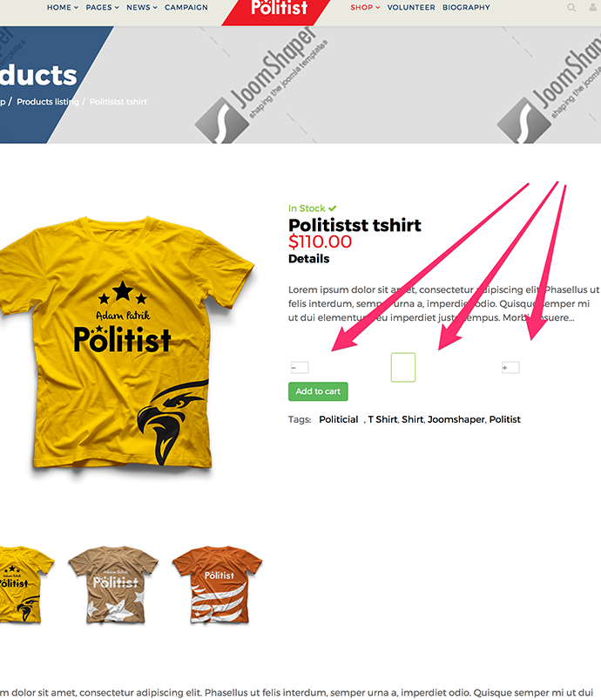The width and height of the screenshot is (601, 700).
Task: Open the user account icon
Action: point(592,7)
